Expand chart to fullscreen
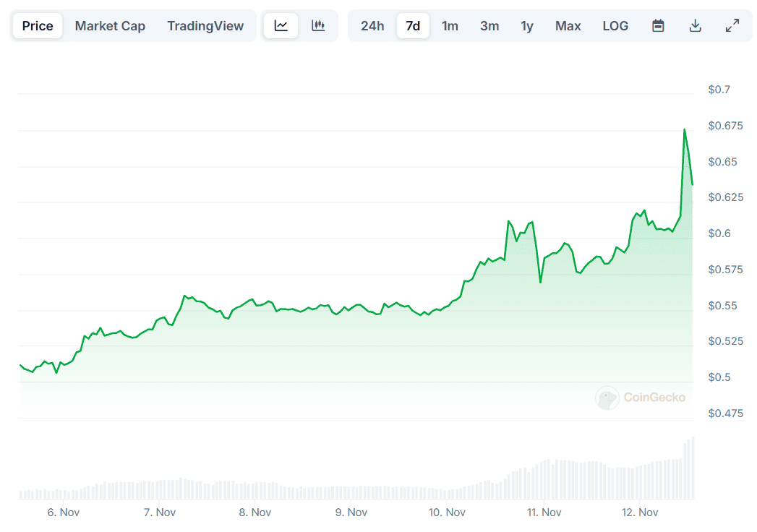 tap(732, 26)
